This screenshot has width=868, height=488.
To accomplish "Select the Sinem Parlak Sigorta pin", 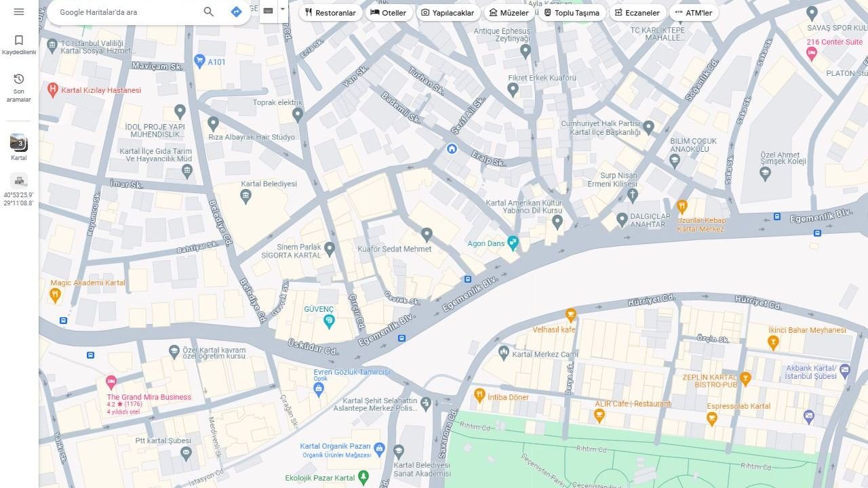I will (x=330, y=249).
